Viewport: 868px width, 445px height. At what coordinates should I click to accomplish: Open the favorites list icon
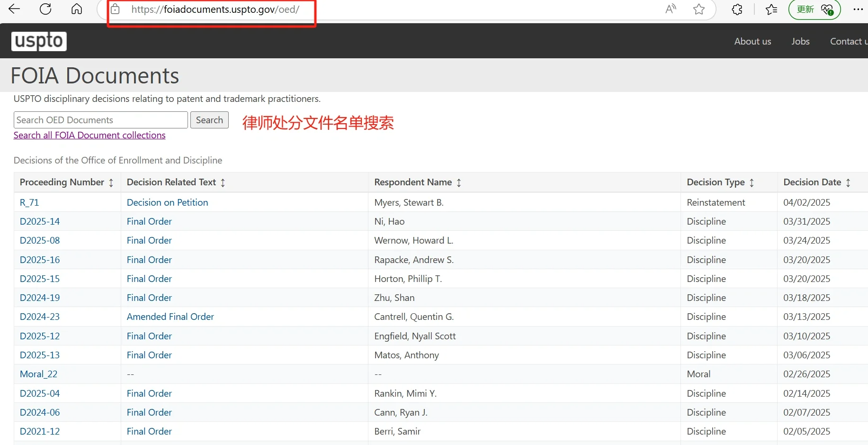(x=771, y=9)
